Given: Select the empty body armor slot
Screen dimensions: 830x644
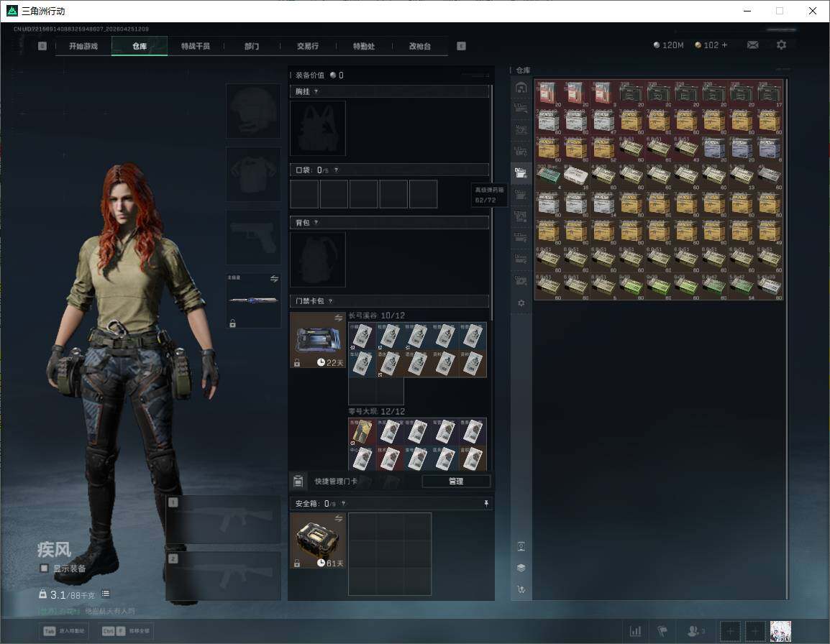Looking at the screenshot, I should 254,174.
